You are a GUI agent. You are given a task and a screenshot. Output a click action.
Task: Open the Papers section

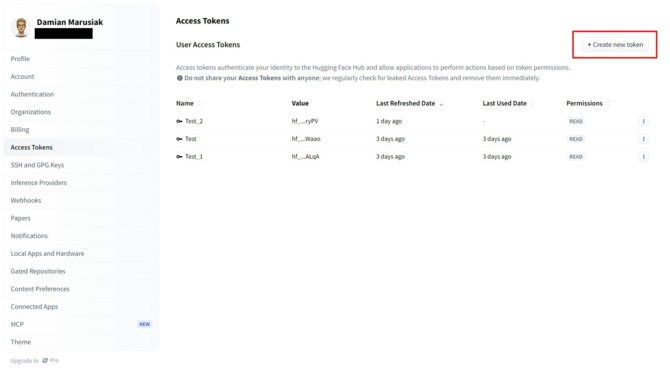point(81,218)
